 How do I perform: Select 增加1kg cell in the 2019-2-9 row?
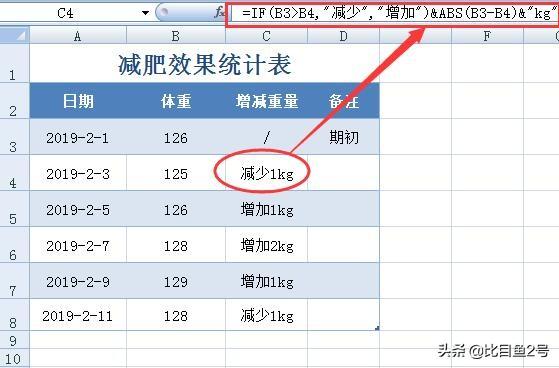pyautogui.click(x=267, y=281)
